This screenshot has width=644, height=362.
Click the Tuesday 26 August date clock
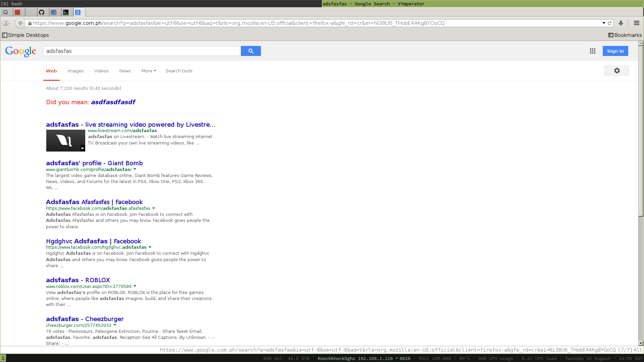click(x=603, y=358)
